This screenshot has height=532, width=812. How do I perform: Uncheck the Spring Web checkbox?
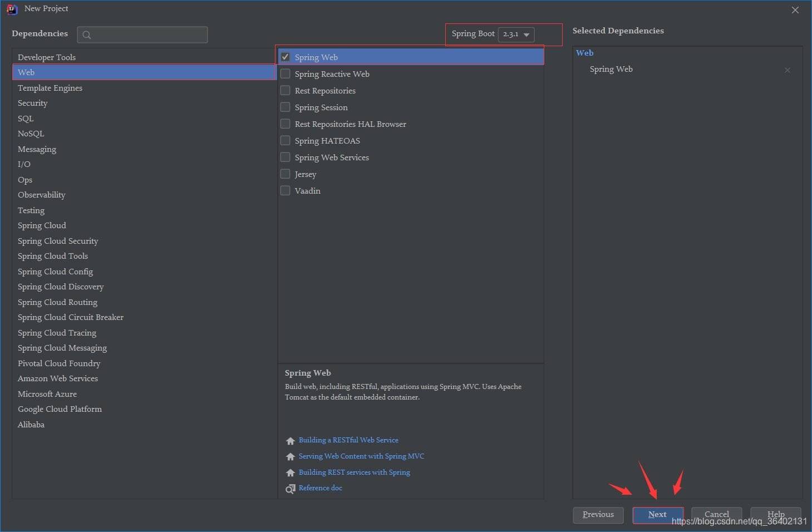pos(286,57)
